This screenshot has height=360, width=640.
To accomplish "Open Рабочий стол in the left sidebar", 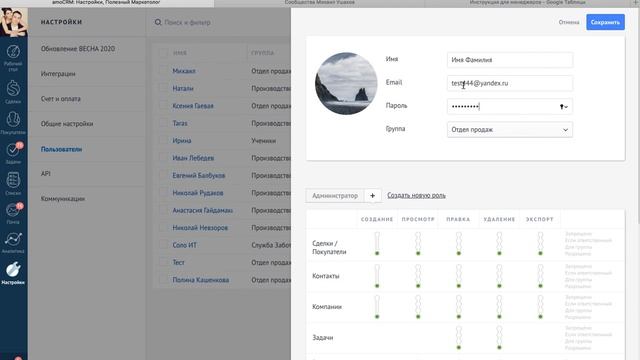I will (x=13, y=57).
